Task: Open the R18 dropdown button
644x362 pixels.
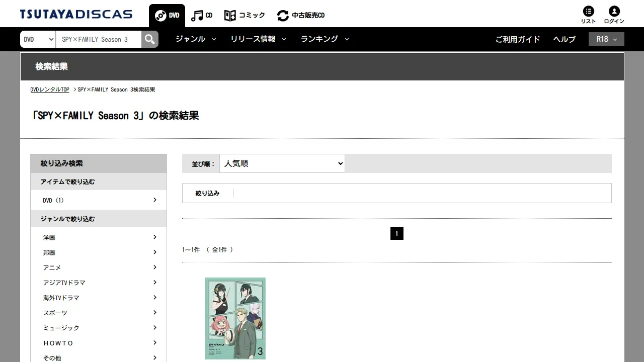Action: click(606, 39)
